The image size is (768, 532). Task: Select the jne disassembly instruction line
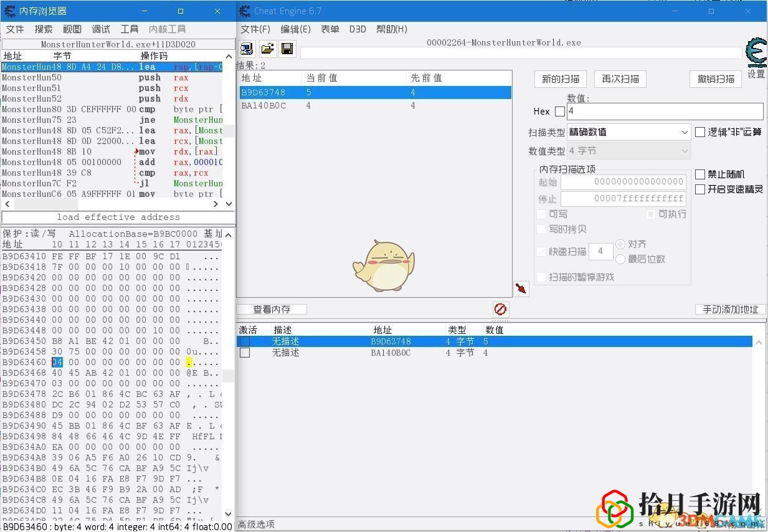[112, 120]
